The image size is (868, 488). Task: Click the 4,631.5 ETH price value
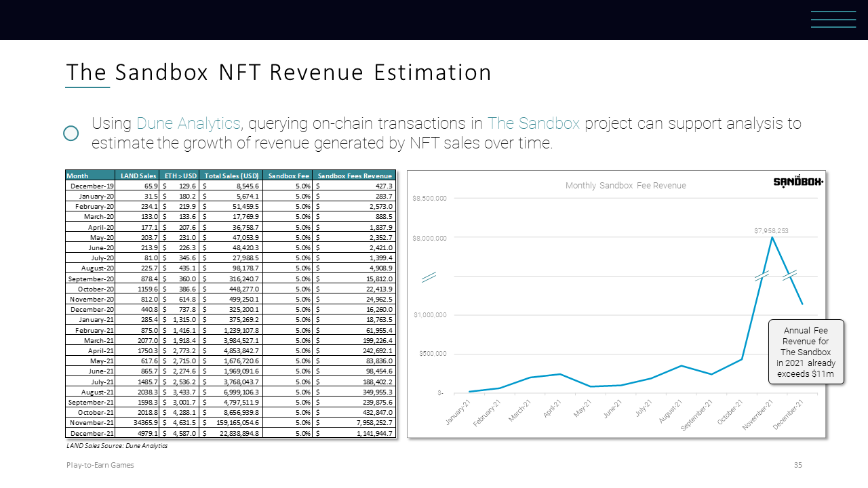(x=179, y=423)
